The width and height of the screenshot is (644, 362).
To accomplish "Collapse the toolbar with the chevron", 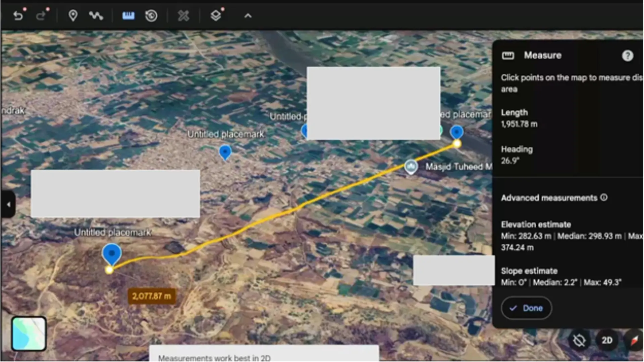I will click(248, 16).
